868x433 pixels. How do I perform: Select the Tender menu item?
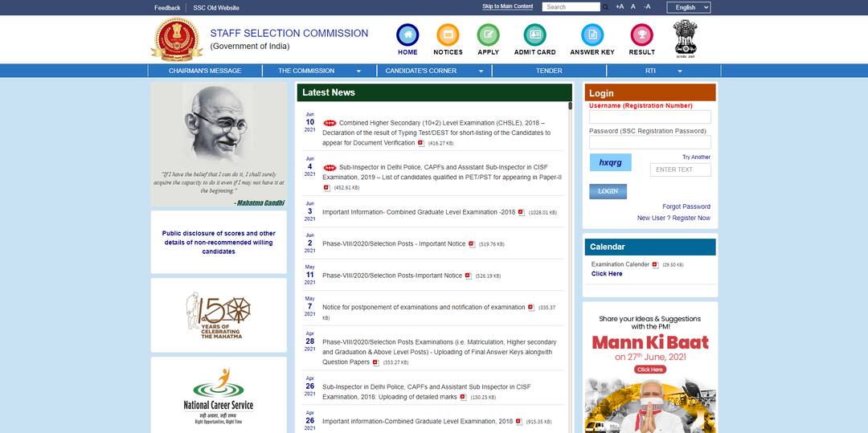click(549, 71)
